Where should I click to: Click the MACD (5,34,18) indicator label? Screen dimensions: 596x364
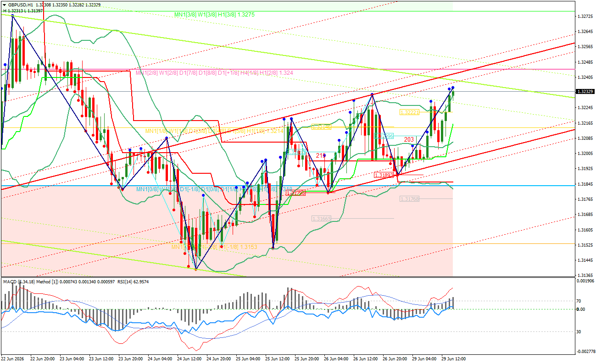tap(18, 281)
